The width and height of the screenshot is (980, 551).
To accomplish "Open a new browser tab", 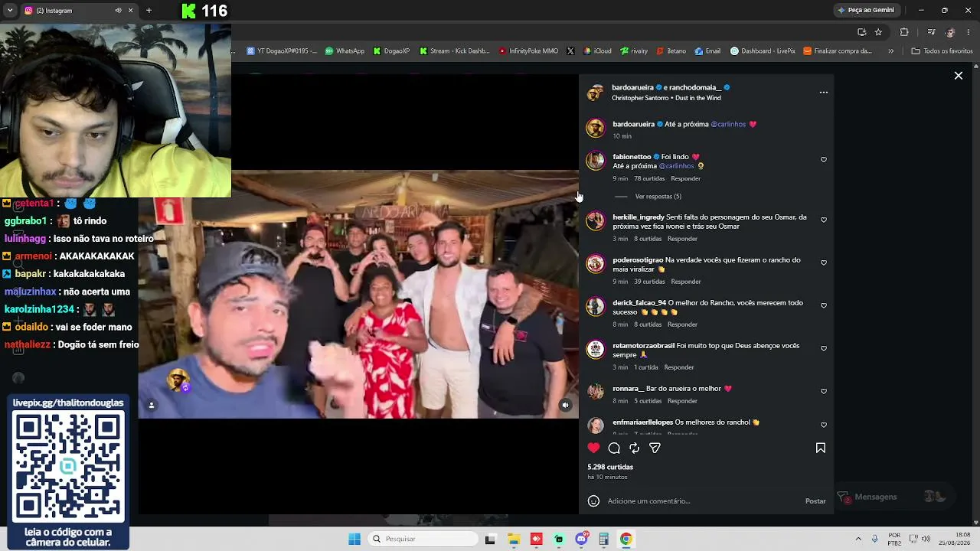I will [x=149, y=11].
